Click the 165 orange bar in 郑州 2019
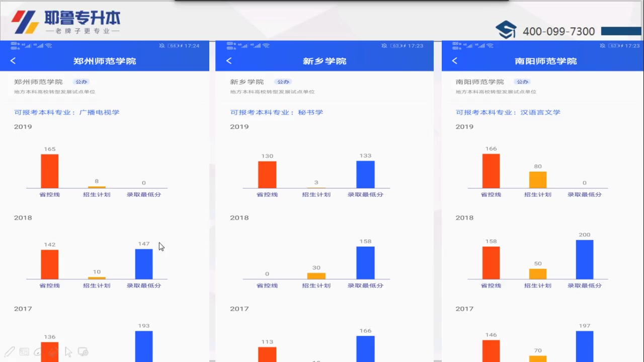Screen dimensions: 644x362 [50, 171]
